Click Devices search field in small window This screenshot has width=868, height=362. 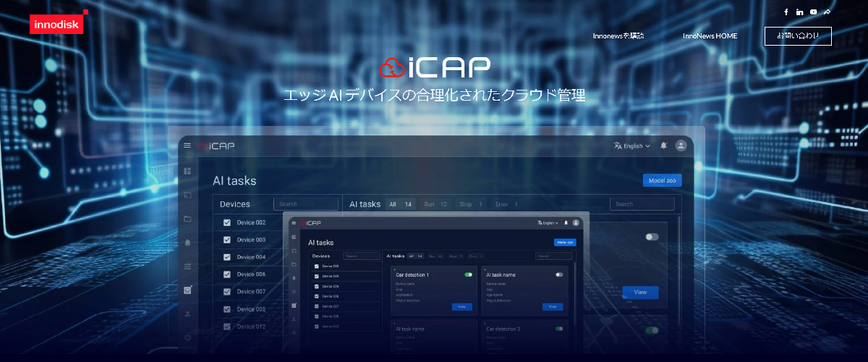coord(362,256)
